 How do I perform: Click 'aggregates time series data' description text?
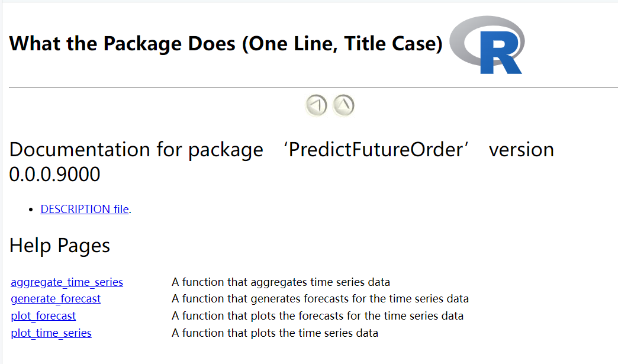point(320,282)
